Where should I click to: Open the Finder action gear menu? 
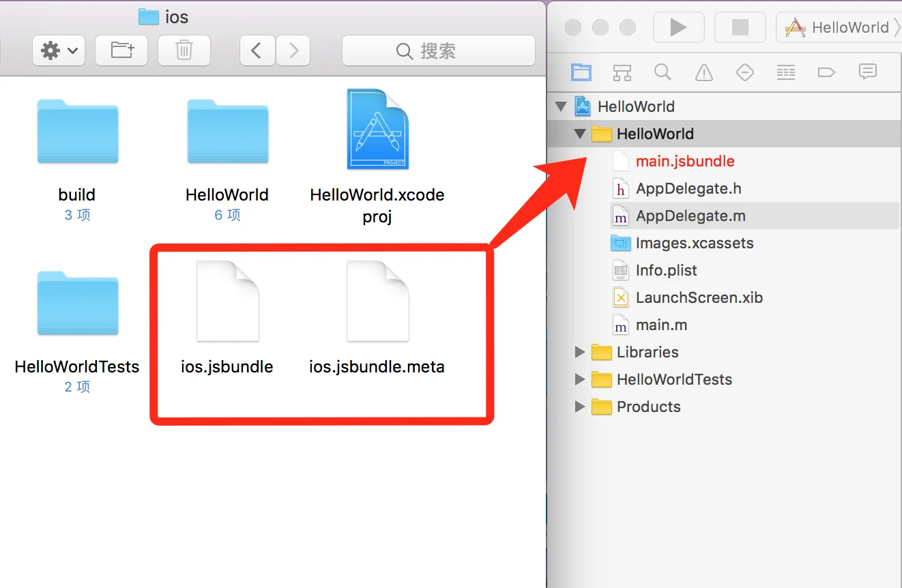59,50
